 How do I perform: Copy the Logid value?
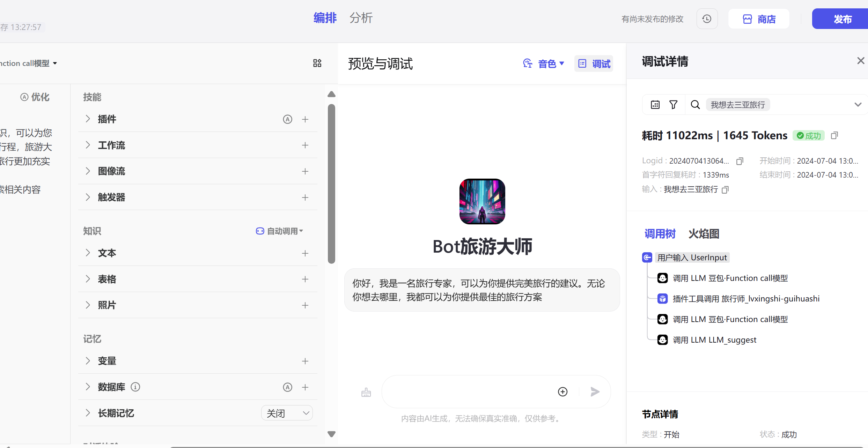tap(740, 161)
